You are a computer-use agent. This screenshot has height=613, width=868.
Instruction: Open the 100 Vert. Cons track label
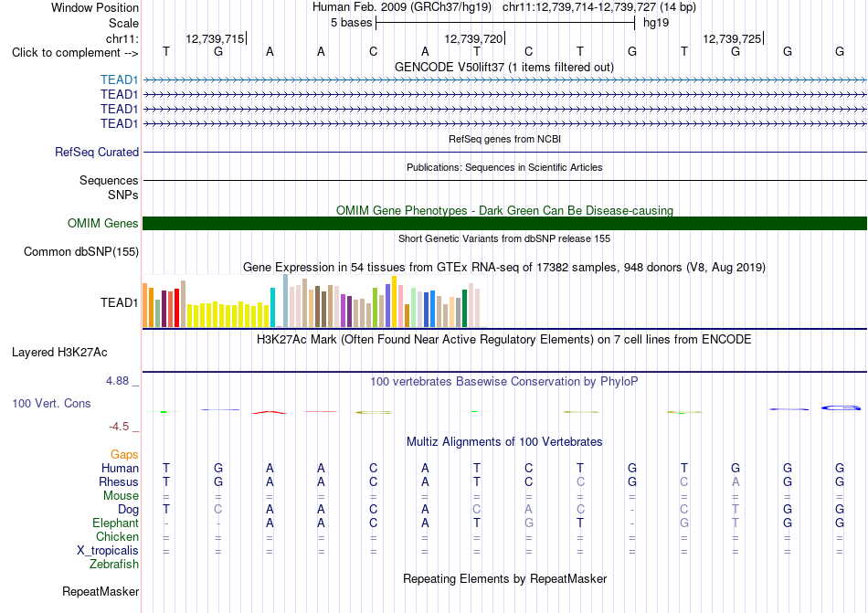(51, 403)
